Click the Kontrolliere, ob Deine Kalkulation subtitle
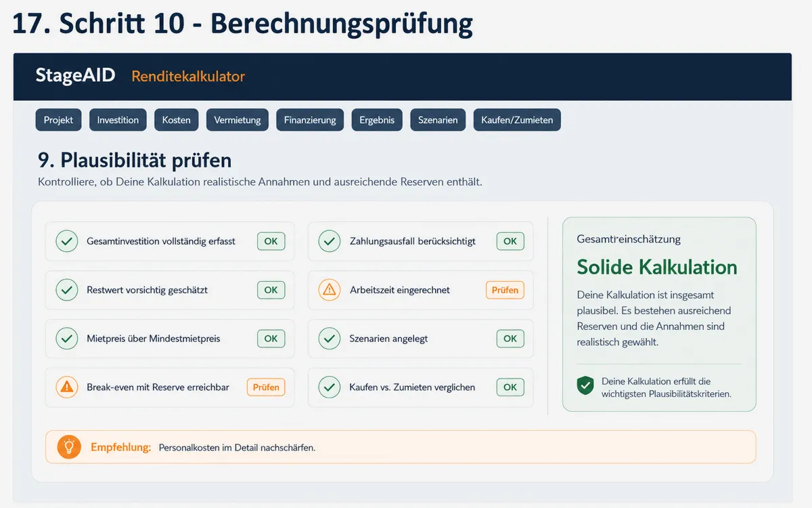The height and width of the screenshot is (508, 812). (x=261, y=182)
